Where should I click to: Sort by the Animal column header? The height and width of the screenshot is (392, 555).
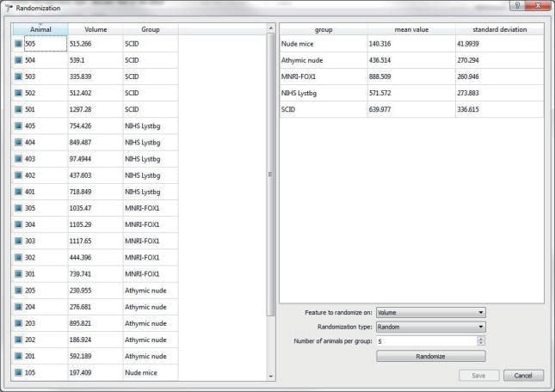pos(40,29)
